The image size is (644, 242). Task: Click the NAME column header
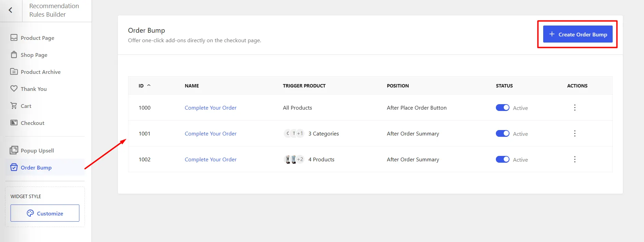(192, 86)
